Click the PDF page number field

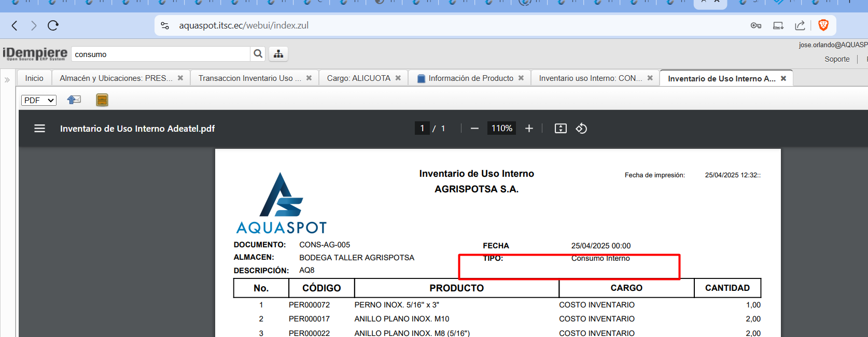tap(422, 129)
